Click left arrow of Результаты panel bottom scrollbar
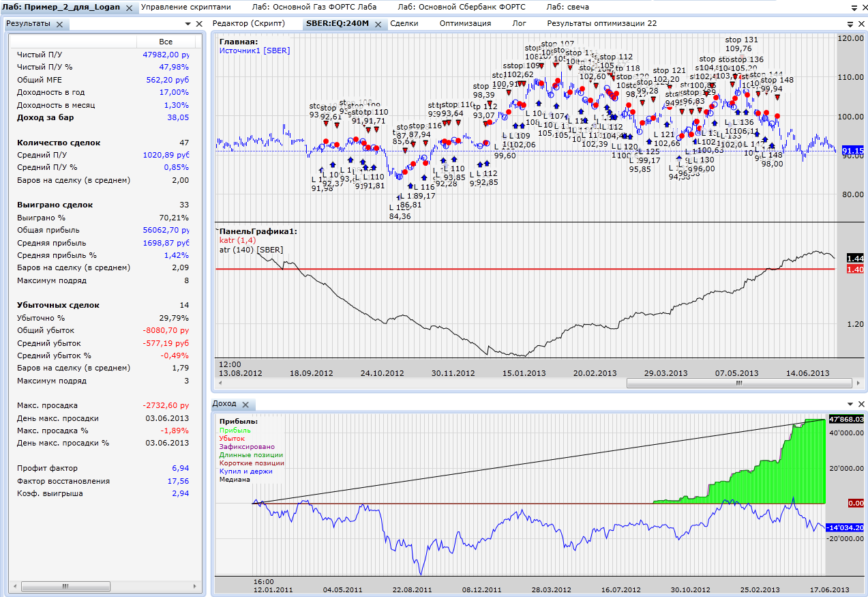This screenshot has width=868, height=597. [x=14, y=586]
